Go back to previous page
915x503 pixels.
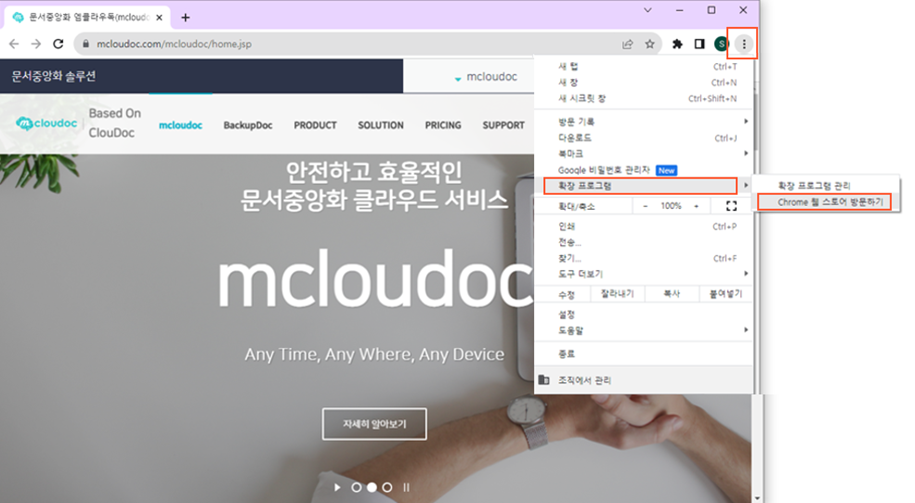point(14,44)
